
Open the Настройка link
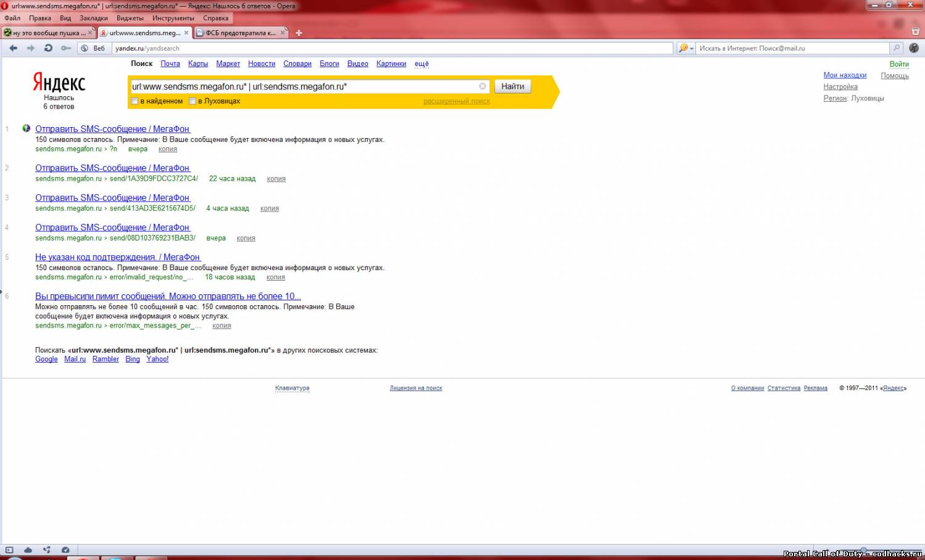tap(840, 87)
